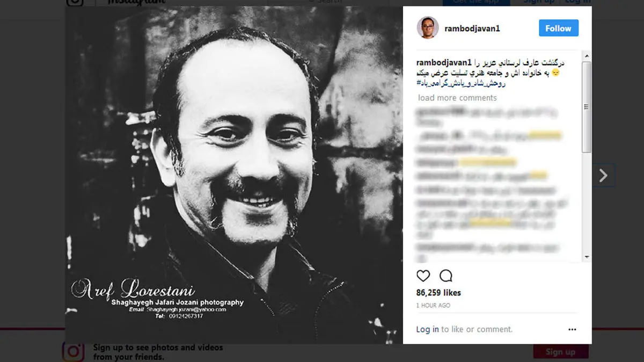Open the comment bubble icon
The image size is (644, 362).
446,276
